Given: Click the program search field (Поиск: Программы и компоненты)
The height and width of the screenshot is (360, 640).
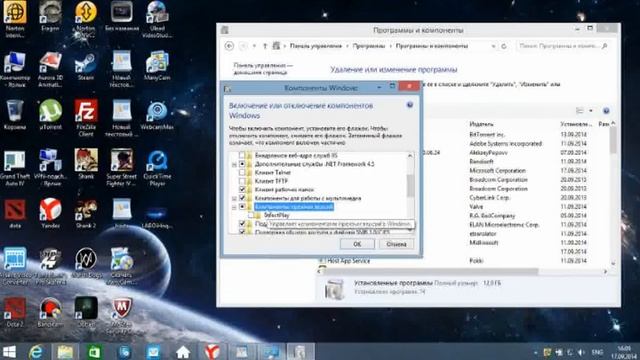Looking at the screenshot, I should click(563, 46).
